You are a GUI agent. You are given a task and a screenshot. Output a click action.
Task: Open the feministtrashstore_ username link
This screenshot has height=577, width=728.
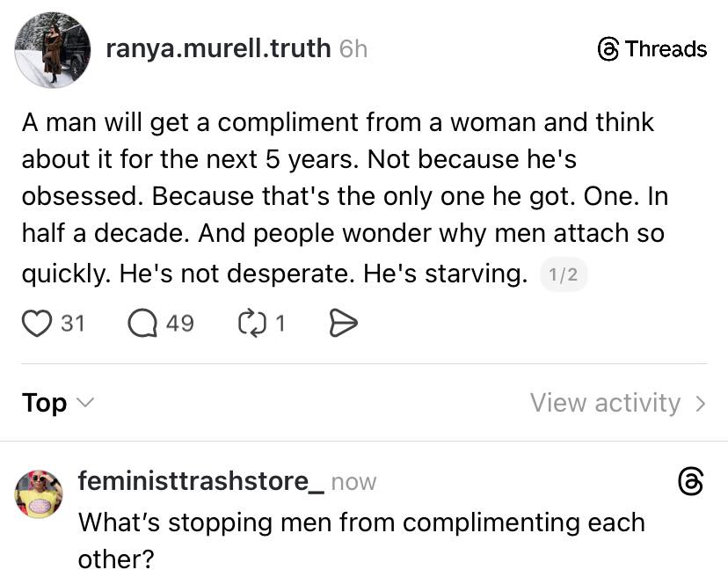pos(200,481)
